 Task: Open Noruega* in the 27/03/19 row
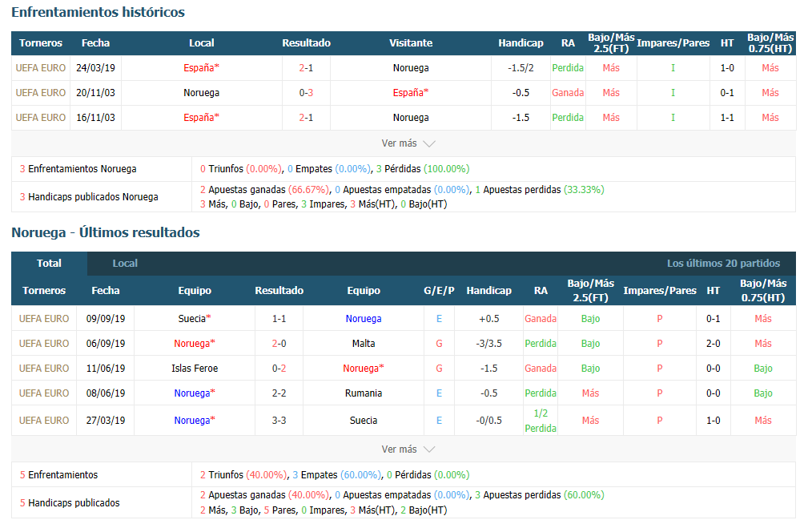click(195, 421)
